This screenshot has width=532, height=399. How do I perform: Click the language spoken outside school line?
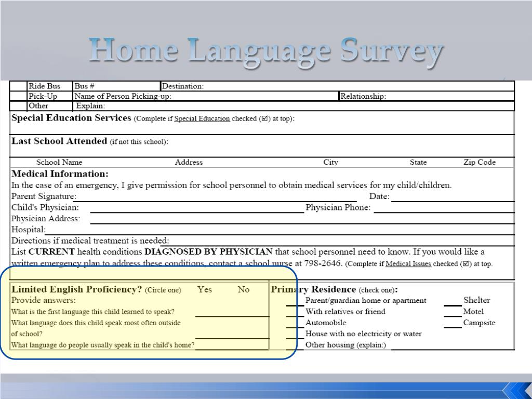click(232, 334)
